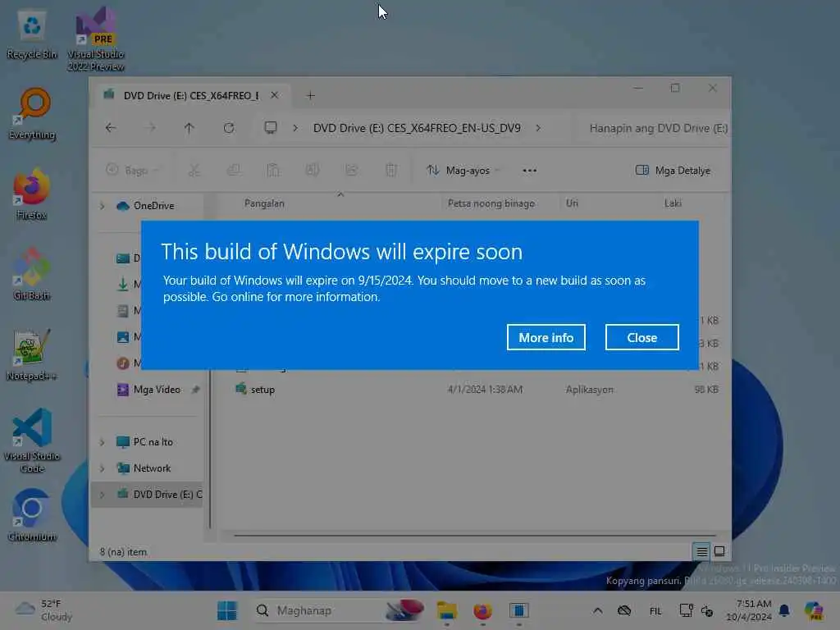Open File Explorer from taskbar
The height and width of the screenshot is (630, 840).
point(447,610)
